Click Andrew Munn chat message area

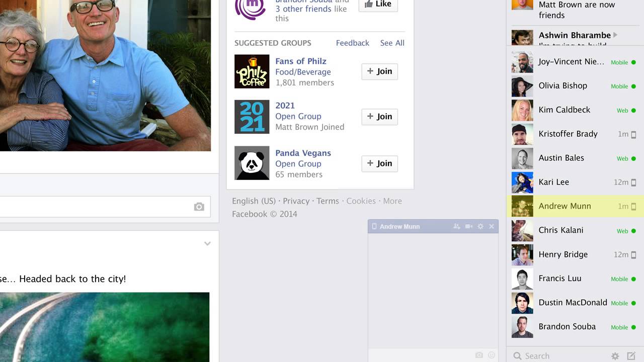433,291
